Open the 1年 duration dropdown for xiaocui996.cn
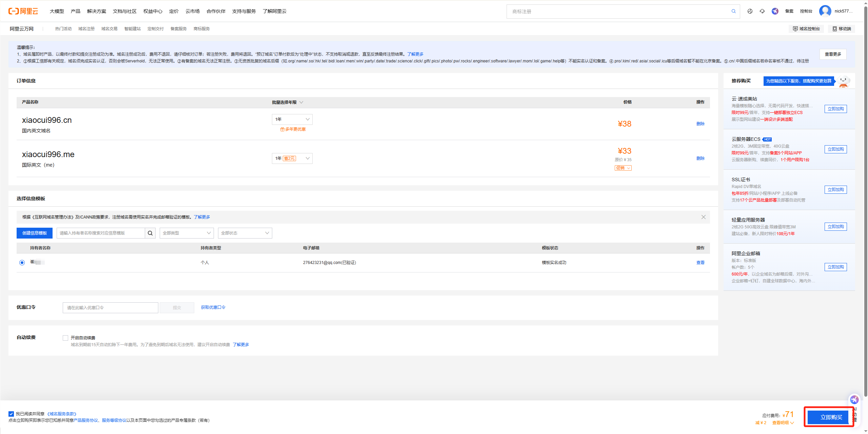This screenshot has height=434, width=868. (x=292, y=119)
